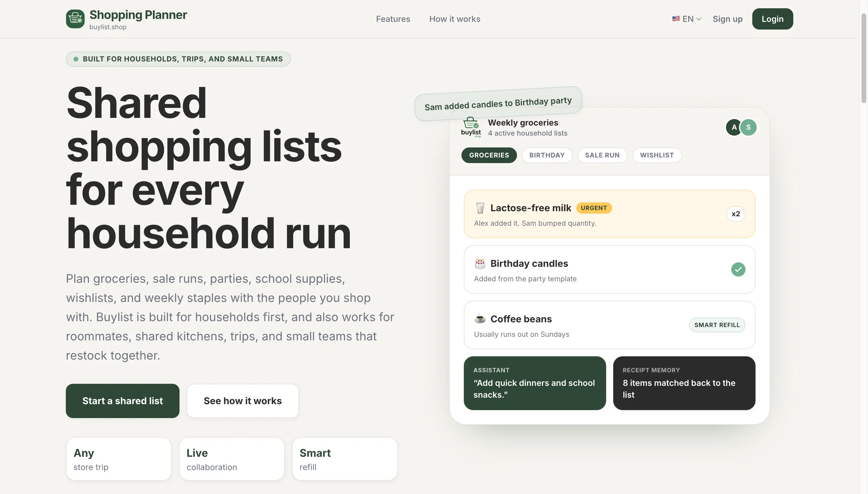Click the milk glass icon

tap(480, 208)
